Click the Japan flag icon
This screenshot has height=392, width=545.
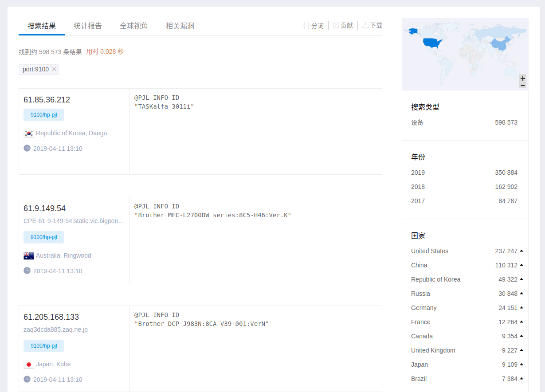[x=29, y=365]
